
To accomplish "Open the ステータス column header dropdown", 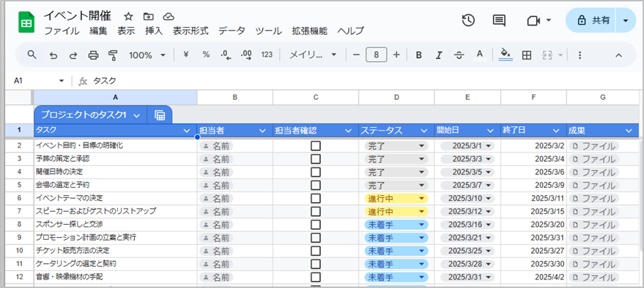I will pyautogui.click(x=425, y=131).
